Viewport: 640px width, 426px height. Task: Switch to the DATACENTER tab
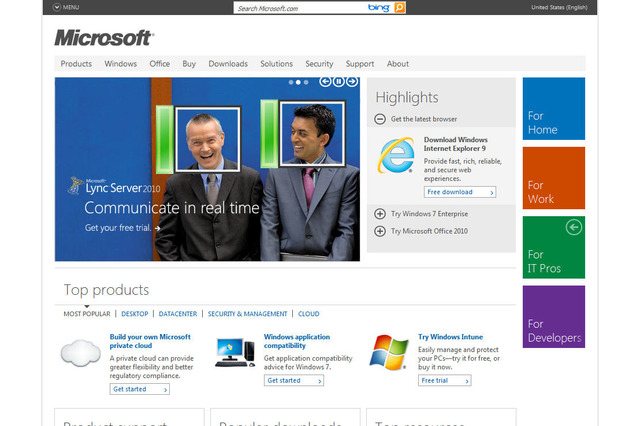tap(178, 314)
